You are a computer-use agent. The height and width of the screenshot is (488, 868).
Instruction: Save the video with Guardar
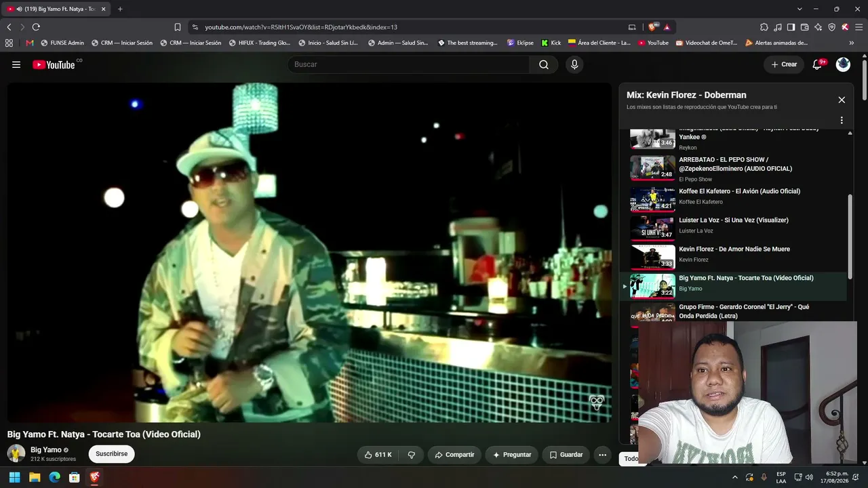pos(566,455)
